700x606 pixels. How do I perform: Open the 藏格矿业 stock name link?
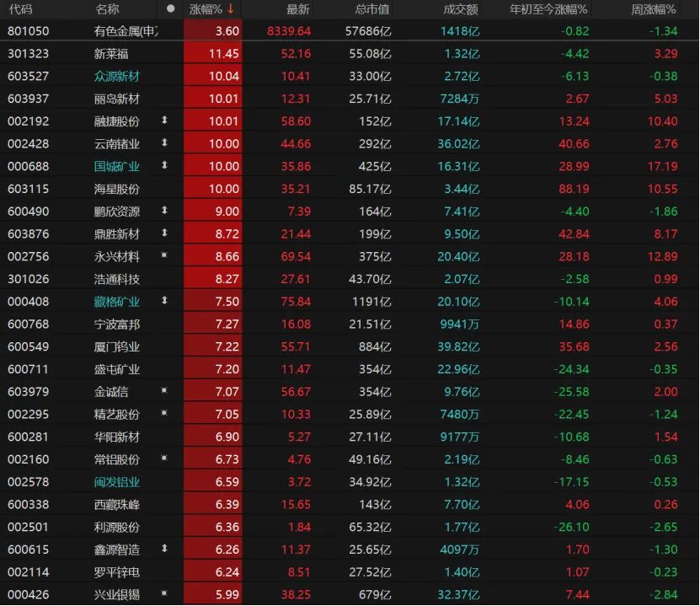117,302
